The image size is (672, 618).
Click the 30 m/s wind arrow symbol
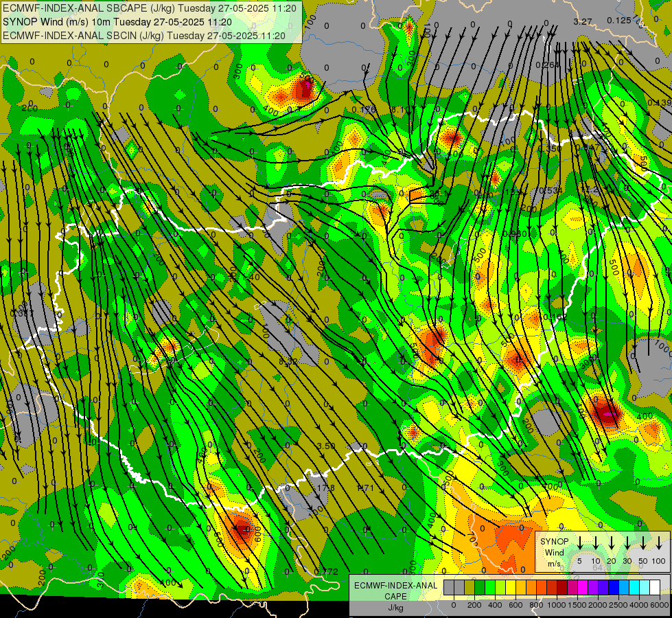[627, 542]
